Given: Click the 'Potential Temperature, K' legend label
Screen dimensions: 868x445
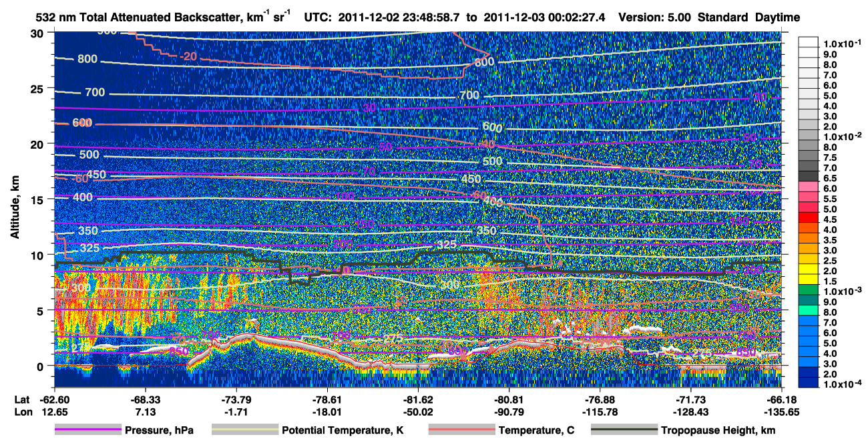Looking at the screenshot, I should coord(343,431).
